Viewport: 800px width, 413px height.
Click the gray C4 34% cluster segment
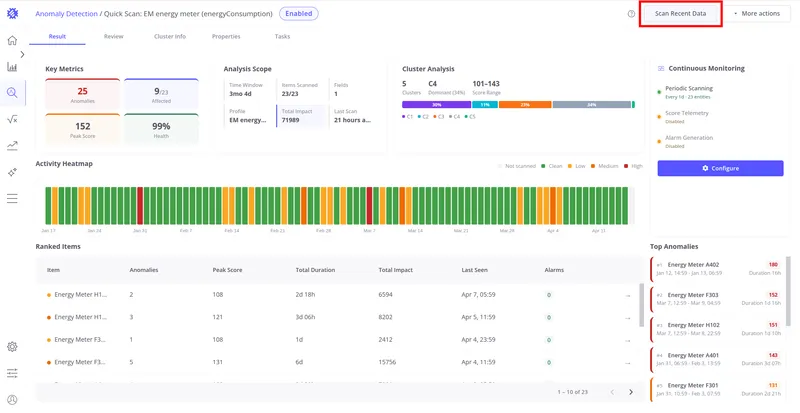592,105
